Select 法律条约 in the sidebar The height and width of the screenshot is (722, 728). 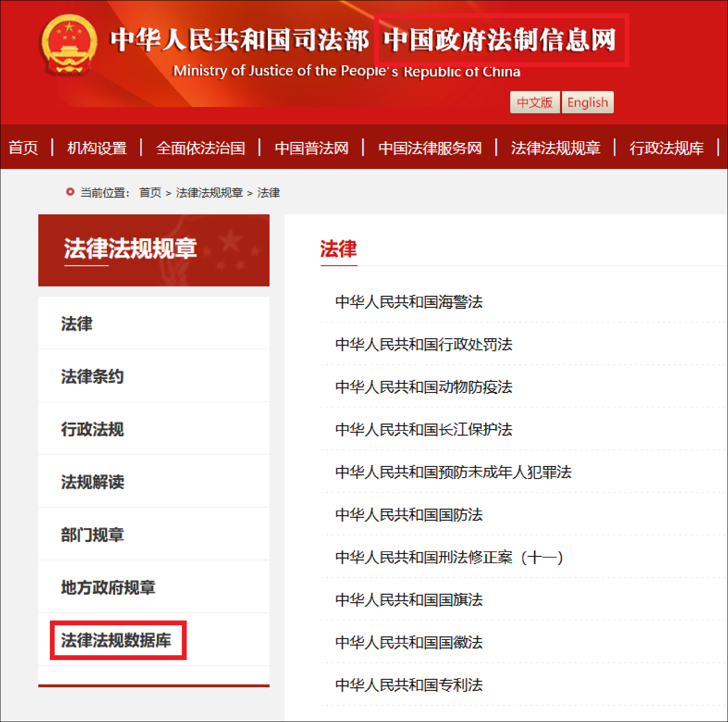[92, 376]
